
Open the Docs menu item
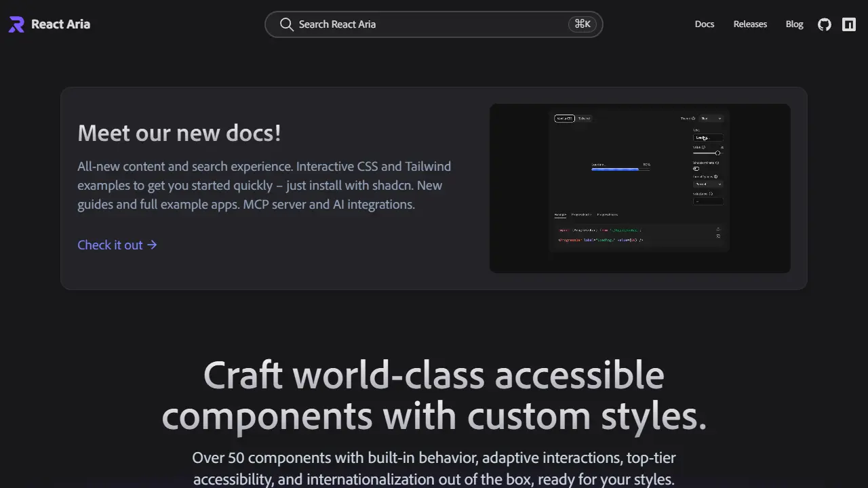705,24
